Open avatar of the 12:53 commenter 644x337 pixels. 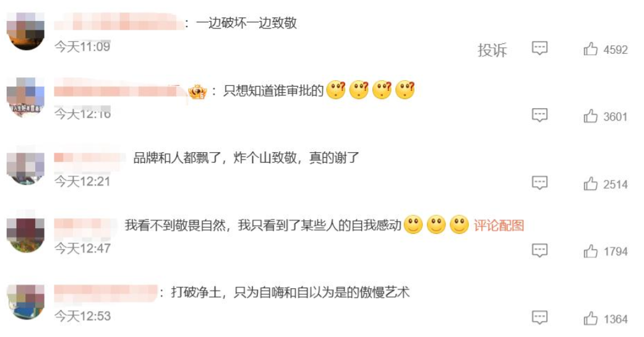pos(25,301)
